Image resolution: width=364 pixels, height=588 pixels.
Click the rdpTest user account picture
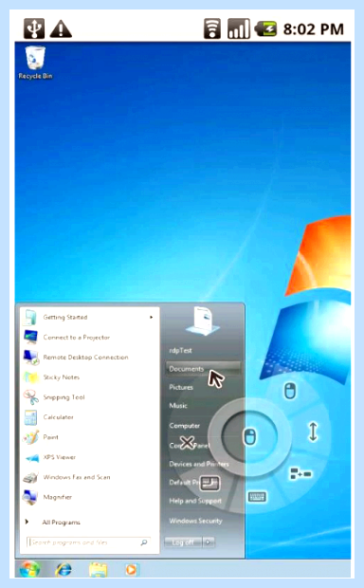click(x=203, y=322)
